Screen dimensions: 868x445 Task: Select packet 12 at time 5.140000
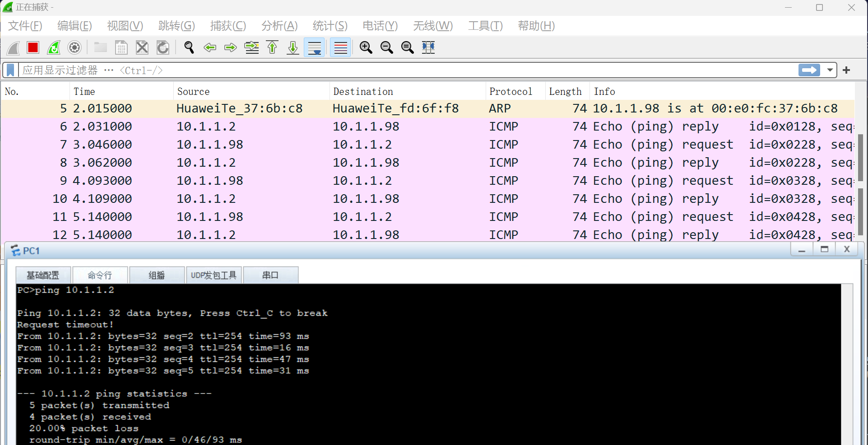coord(428,235)
